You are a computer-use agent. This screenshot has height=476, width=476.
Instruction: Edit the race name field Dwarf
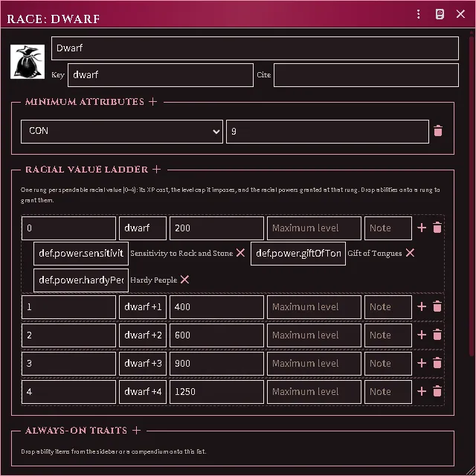click(255, 48)
